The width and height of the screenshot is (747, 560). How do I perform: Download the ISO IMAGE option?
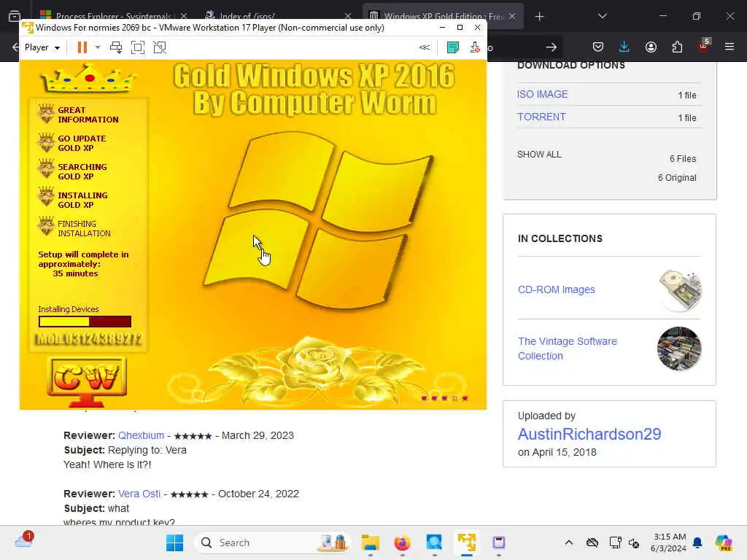[x=543, y=94]
